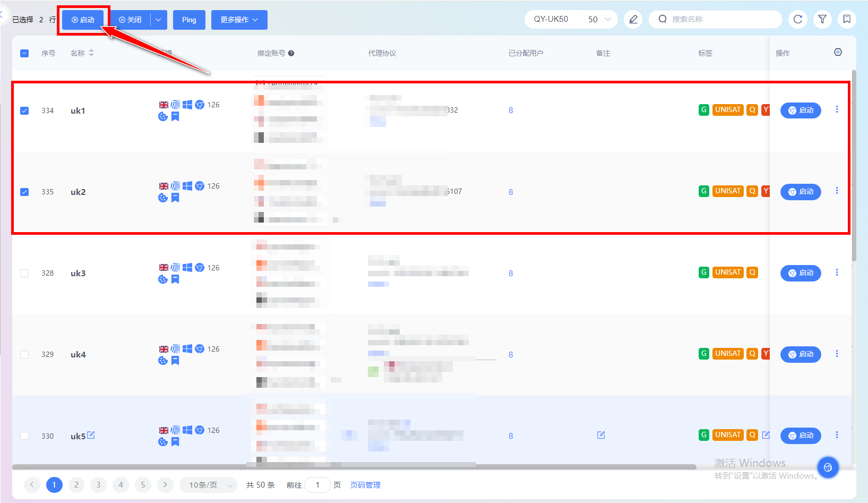Click the floating support chat icon
868x503 pixels.
pyautogui.click(x=828, y=467)
